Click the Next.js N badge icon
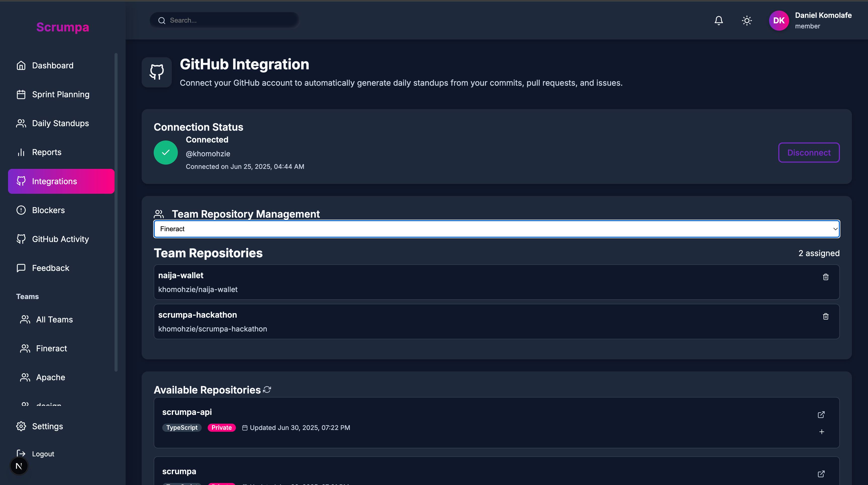 [19, 466]
